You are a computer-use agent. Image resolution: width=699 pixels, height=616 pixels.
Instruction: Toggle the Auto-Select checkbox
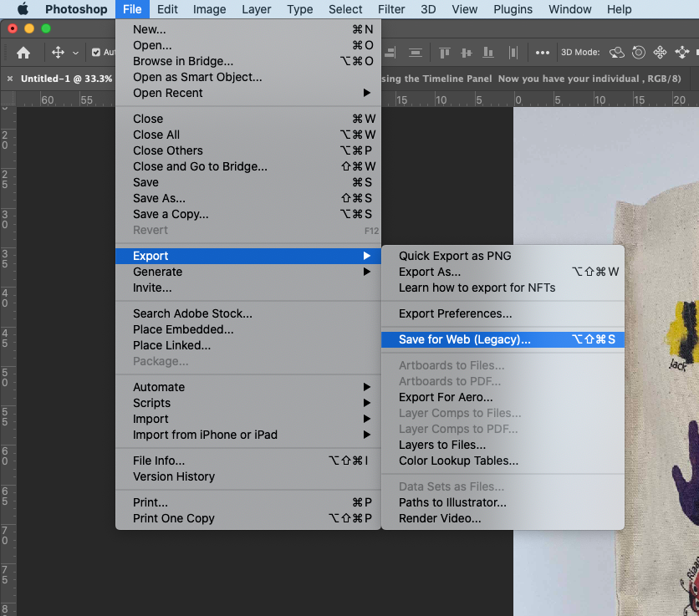coord(96,53)
